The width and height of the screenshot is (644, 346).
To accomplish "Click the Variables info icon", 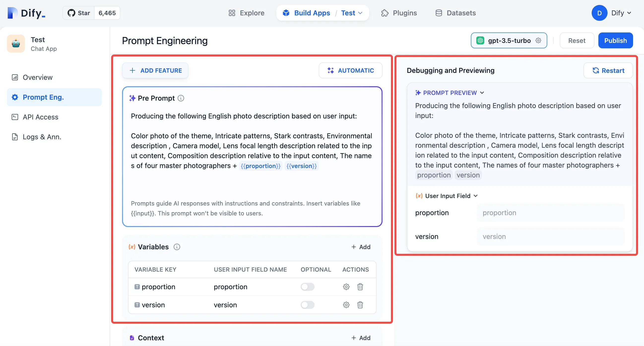I will tap(177, 247).
